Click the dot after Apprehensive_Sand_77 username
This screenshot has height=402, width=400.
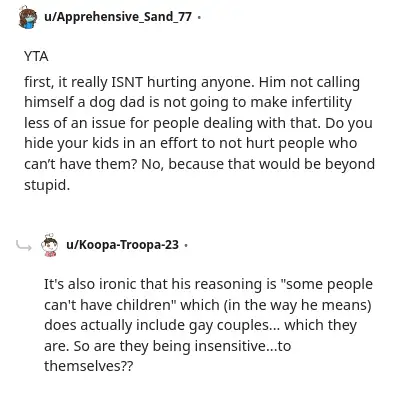tap(199, 17)
